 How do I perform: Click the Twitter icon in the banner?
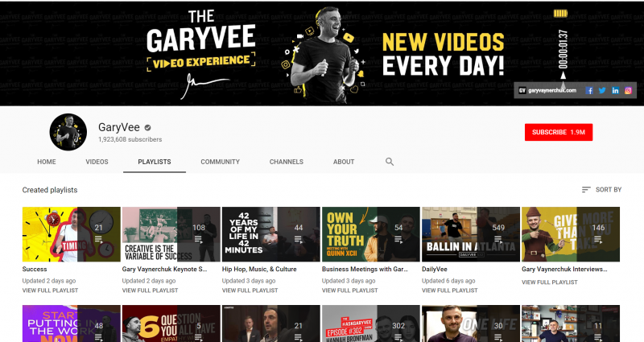point(602,90)
